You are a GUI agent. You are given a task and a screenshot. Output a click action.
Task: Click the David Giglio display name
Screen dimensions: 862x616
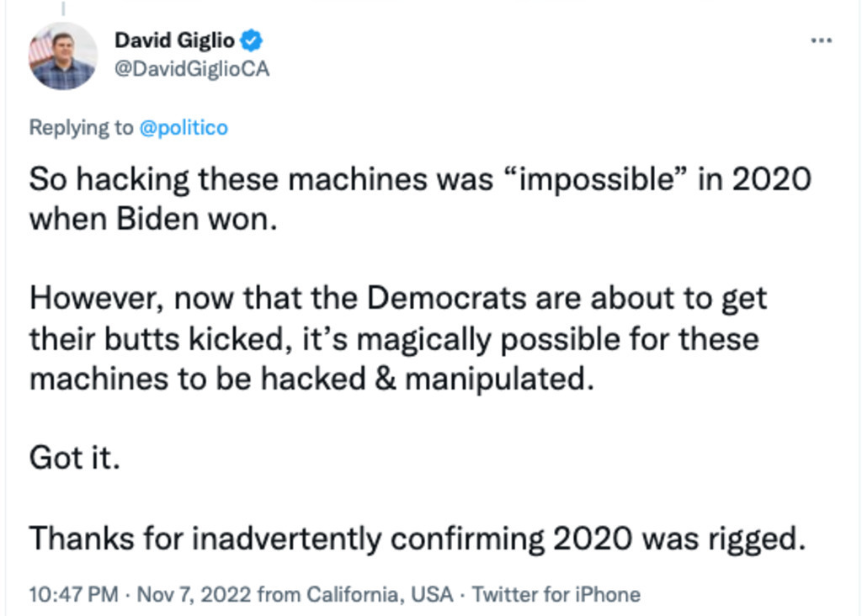174,40
